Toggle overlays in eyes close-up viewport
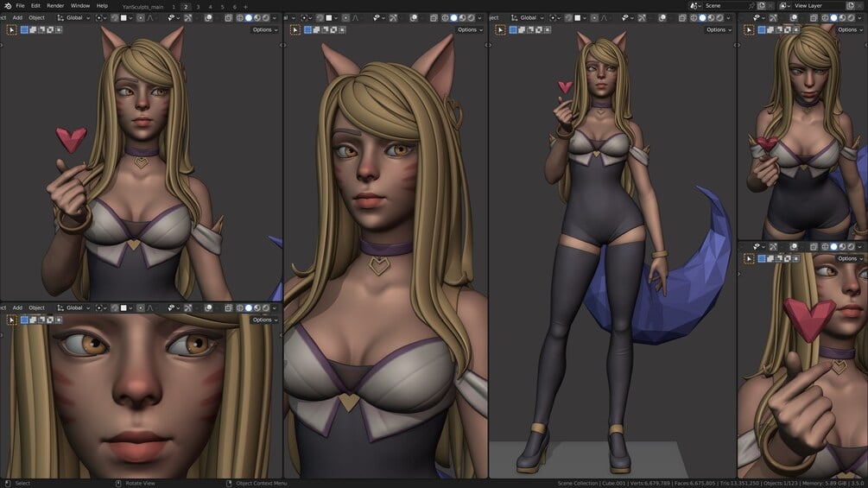Image resolution: width=868 pixels, height=488 pixels. (x=209, y=307)
